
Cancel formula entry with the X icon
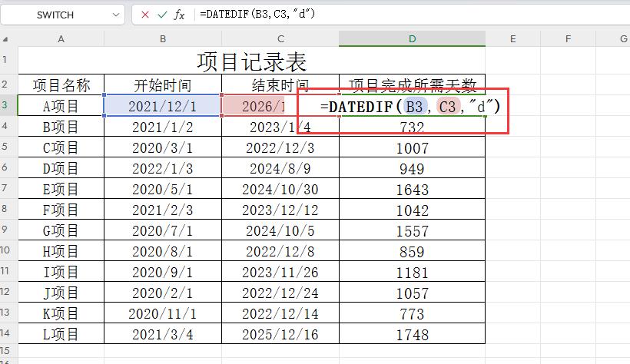point(145,15)
